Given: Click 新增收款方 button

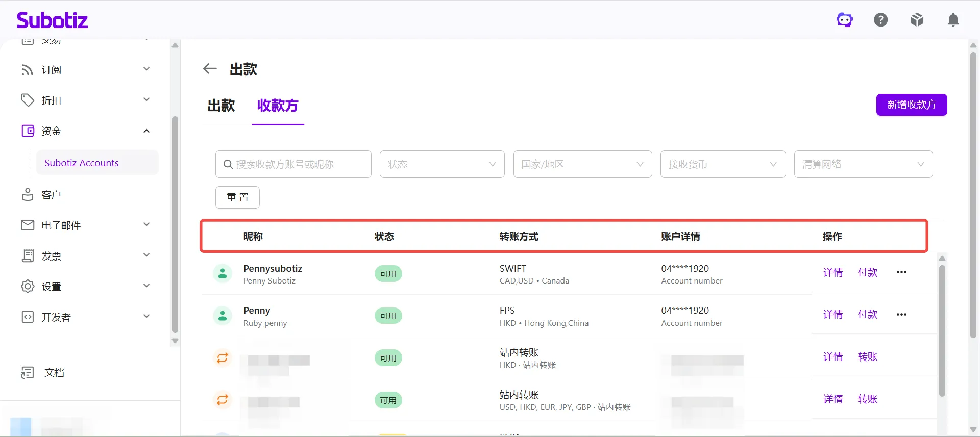Looking at the screenshot, I should (912, 105).
